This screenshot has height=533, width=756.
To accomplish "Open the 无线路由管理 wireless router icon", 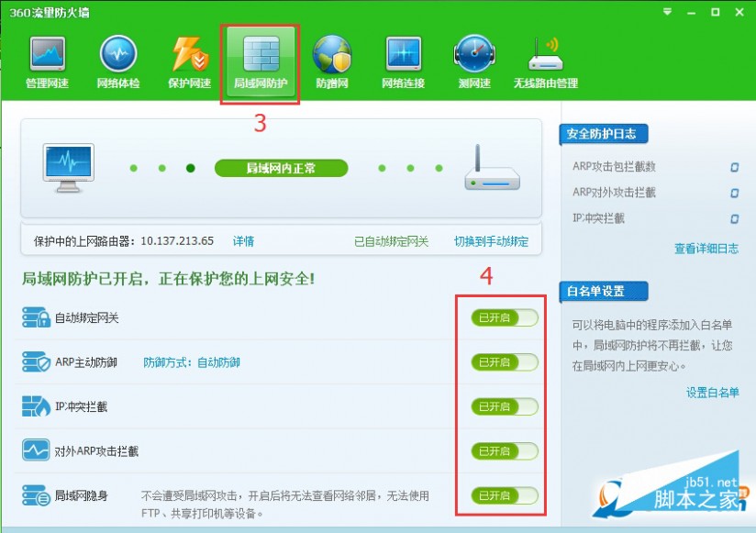I will tap(546, 62).
